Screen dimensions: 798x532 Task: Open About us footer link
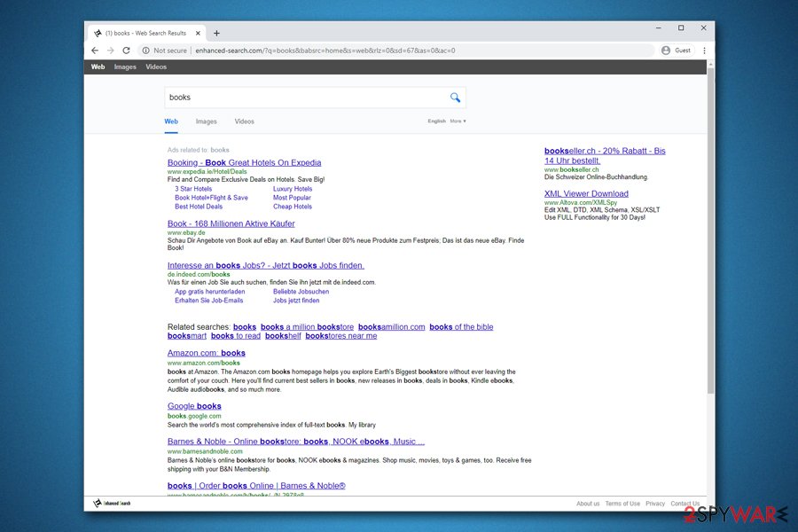coord(588,504)
